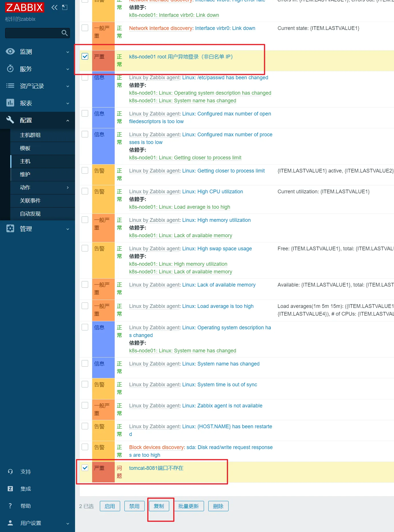Uncheck the tomcat-8081端口不存在 trigger checkbox
Viewport: 394px width, 532px height.
(x=85, y=468)
